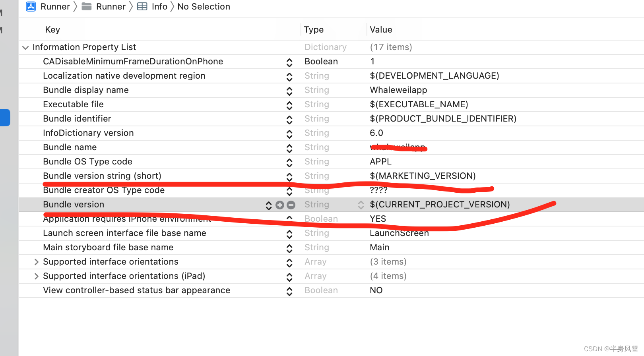Open key stepper for Supported interface orientations row

point(289,263)
